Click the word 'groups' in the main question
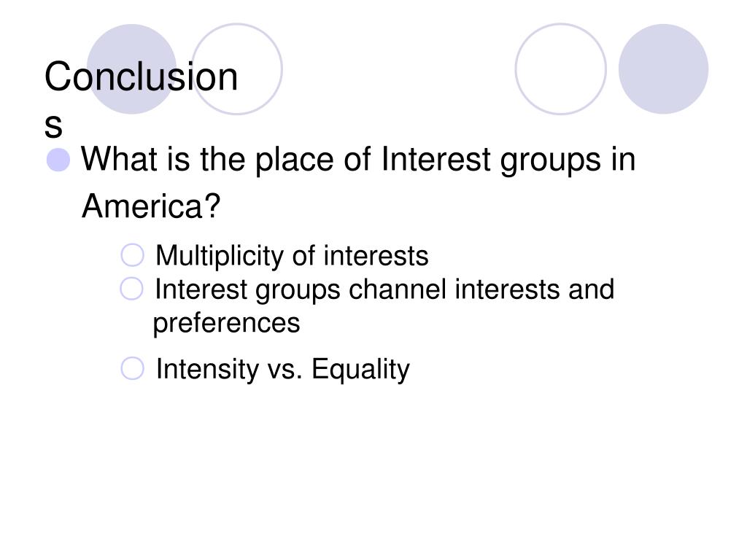The image size is (747, 560). click(x=550, y=160)
